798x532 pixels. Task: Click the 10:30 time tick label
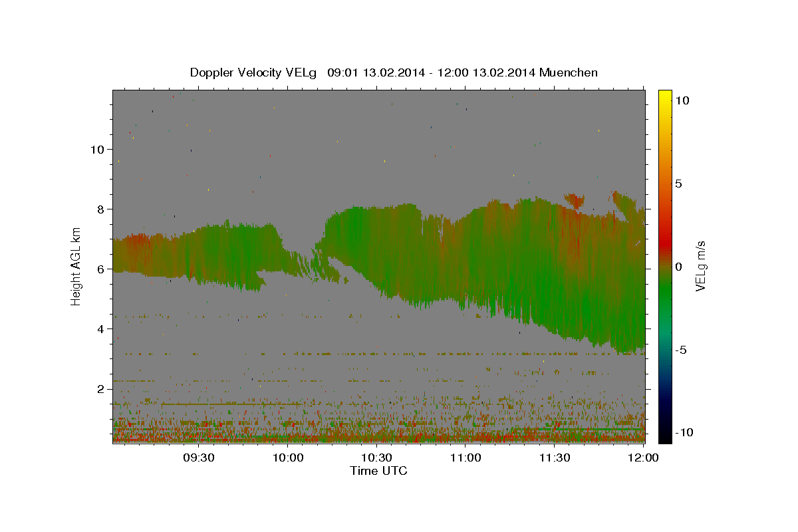coord(377,458)
